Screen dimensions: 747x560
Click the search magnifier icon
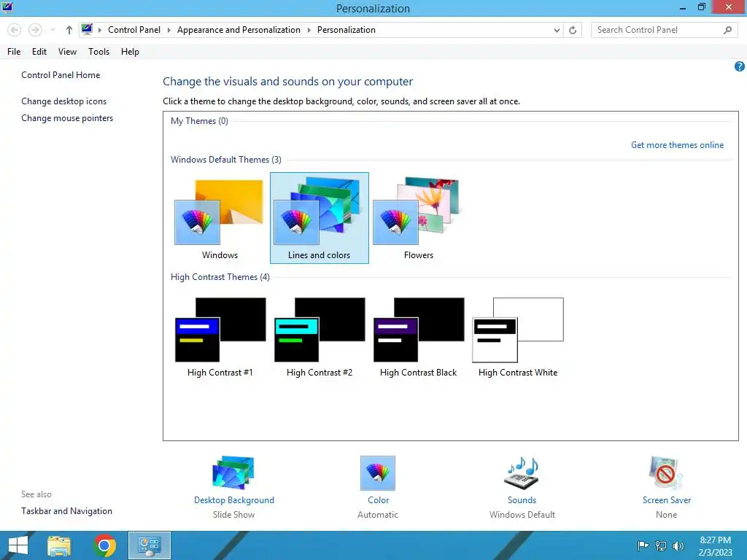pos(727,30)
